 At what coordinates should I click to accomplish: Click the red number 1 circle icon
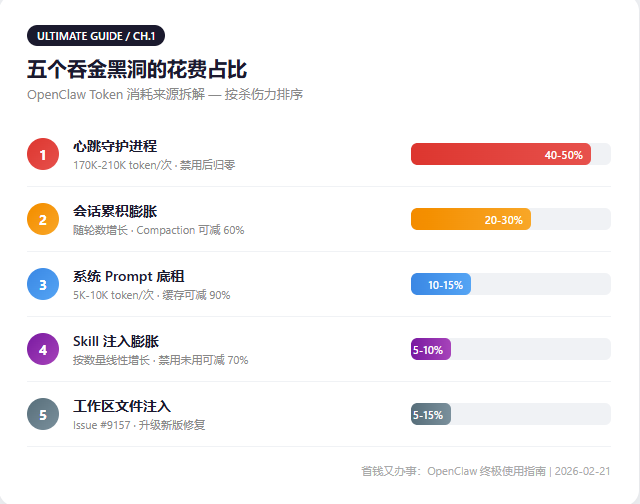[x=43, y=154]
